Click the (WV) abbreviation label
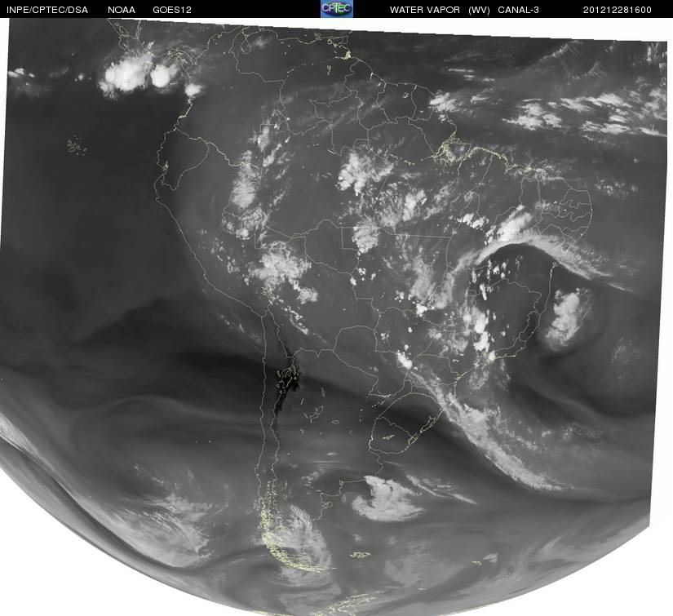 point(479,10)
